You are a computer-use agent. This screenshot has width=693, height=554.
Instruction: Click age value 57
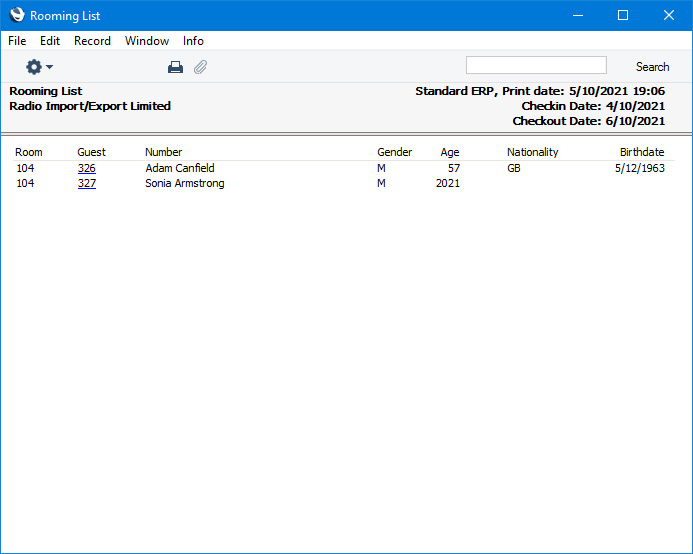(454, 168)
